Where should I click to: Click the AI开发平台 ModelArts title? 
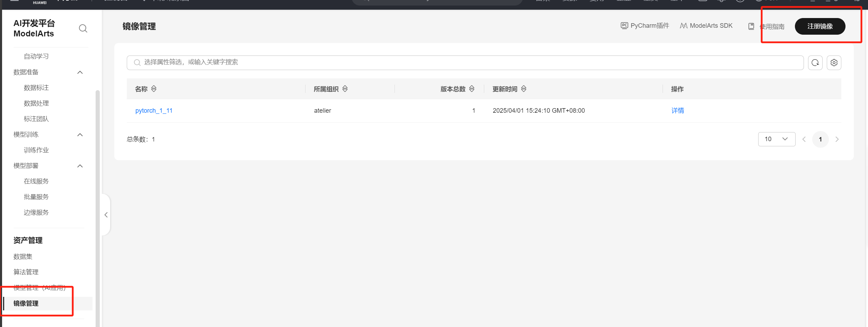tap(34, 28)
